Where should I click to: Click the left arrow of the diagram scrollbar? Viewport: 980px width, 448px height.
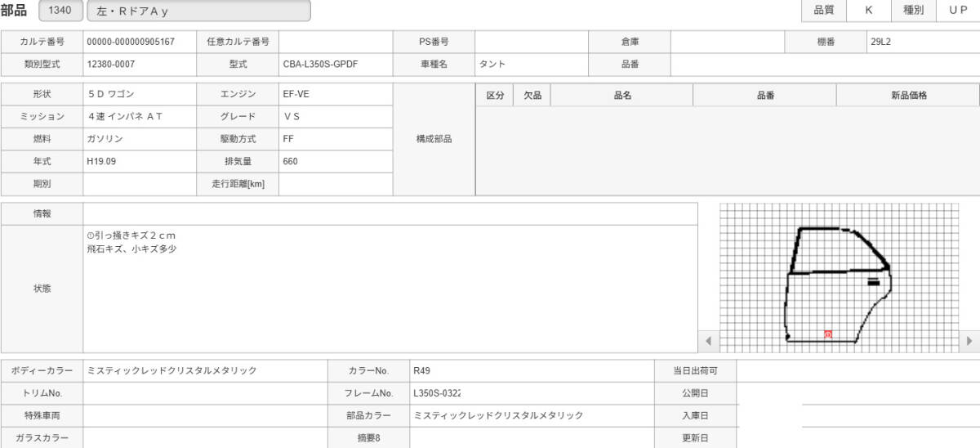pos(708,340)
